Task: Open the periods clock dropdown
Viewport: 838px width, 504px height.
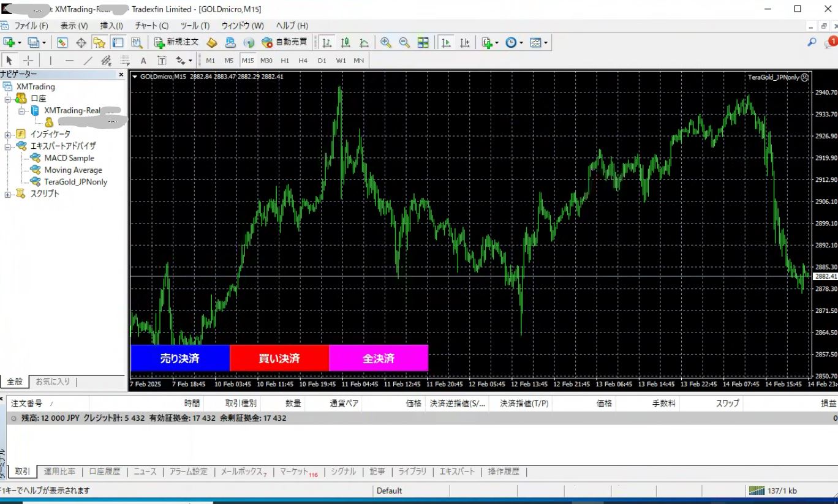Action: click(x=521, y=43)
